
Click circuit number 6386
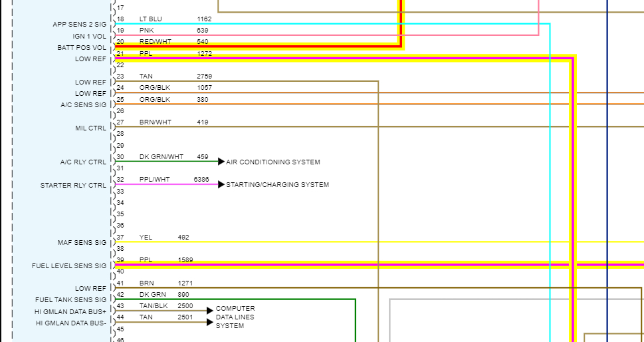pos(201,179)
